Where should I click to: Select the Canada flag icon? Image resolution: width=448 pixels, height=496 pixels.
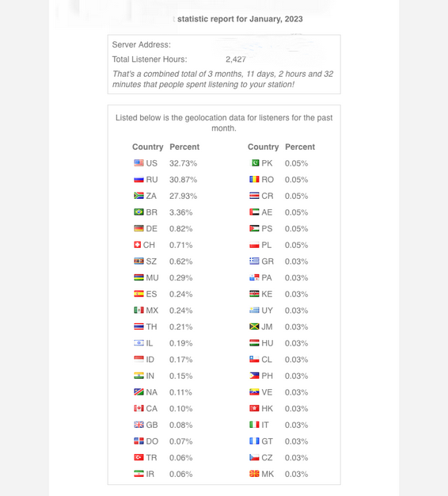point(139,408)
